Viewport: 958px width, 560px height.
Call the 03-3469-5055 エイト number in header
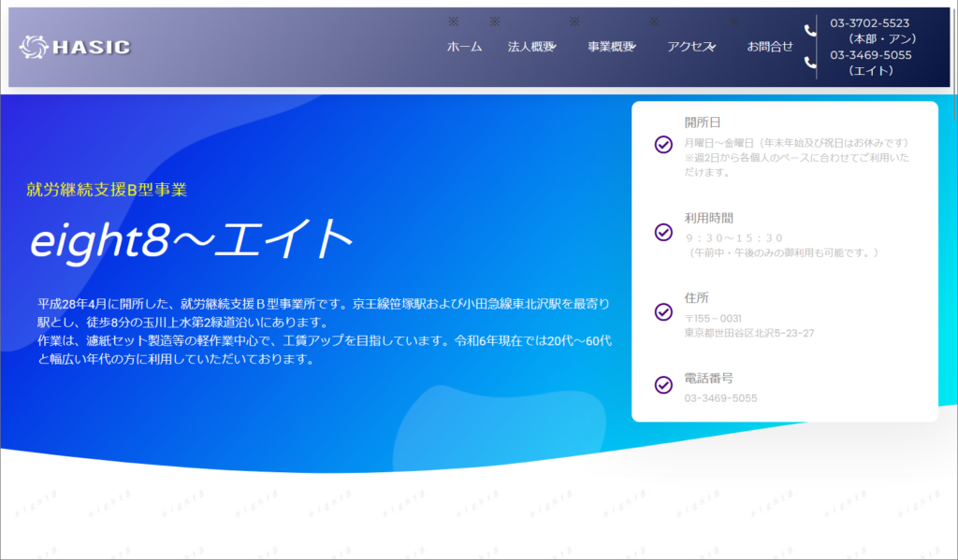pos(871,55)
